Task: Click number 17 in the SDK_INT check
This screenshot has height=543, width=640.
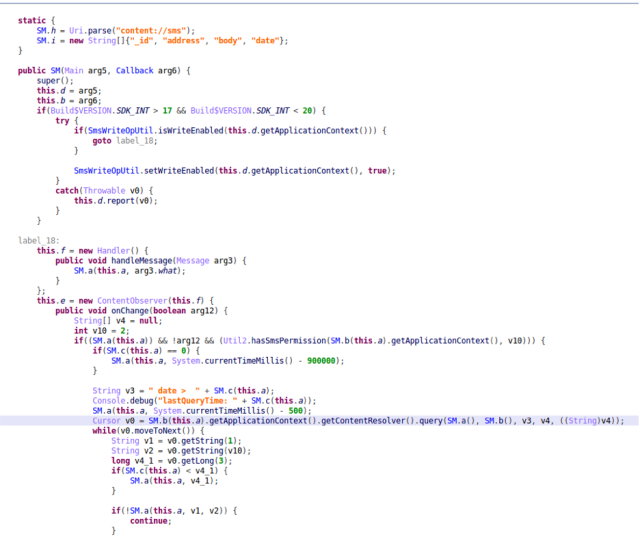Action: point(167,111)
